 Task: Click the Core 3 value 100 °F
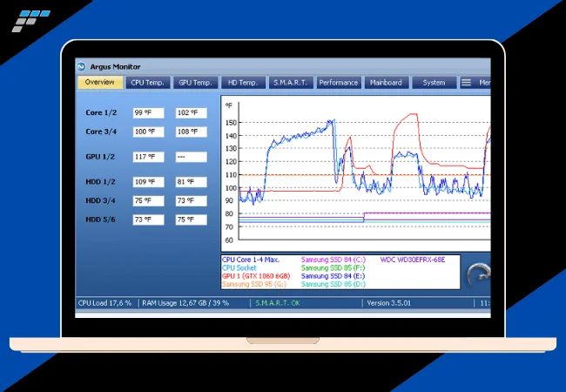point(148,132)
